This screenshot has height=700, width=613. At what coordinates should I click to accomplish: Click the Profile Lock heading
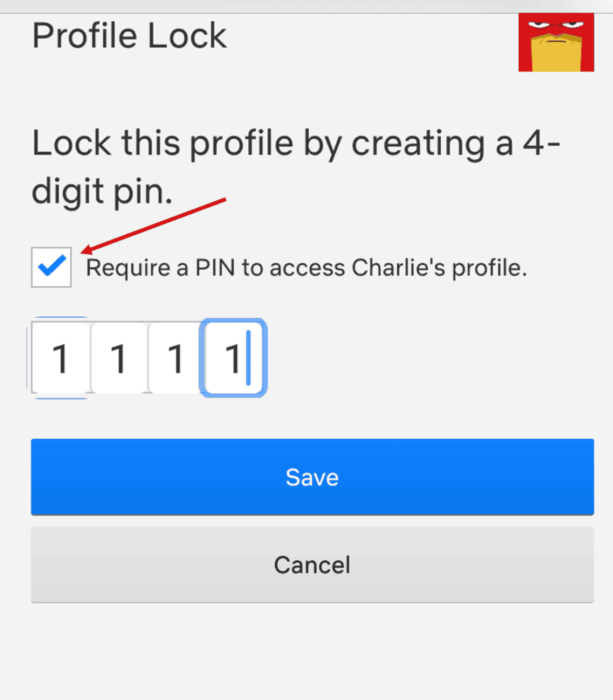[x=129, y=36]
